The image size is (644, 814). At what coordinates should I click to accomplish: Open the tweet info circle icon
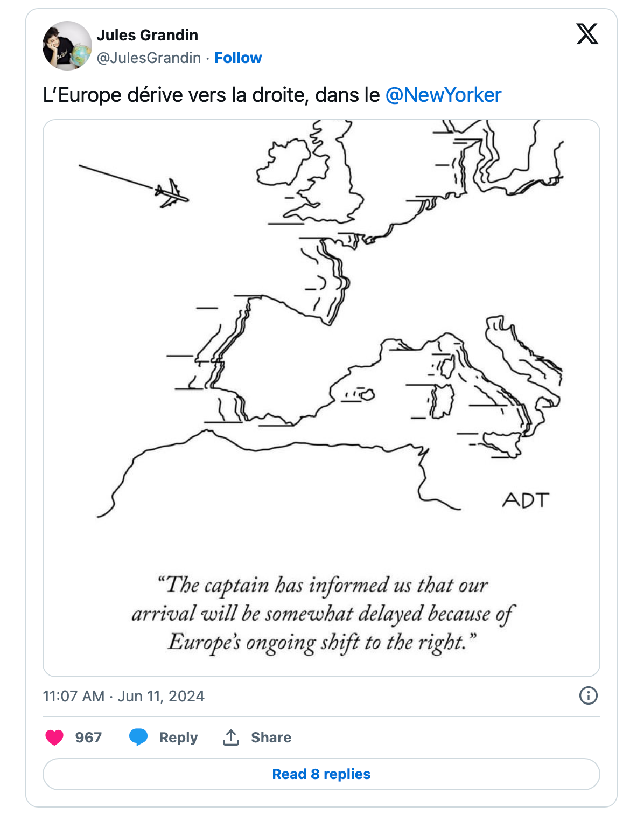588,695
